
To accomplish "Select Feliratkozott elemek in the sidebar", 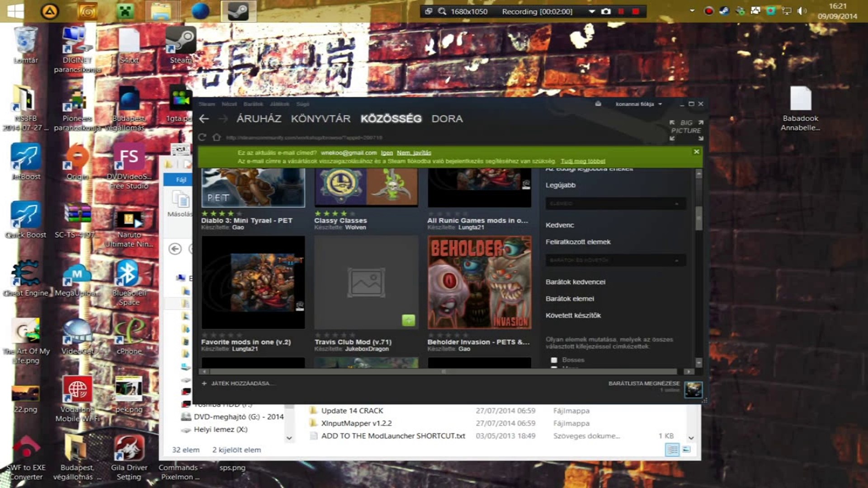I will click(578, 242).
